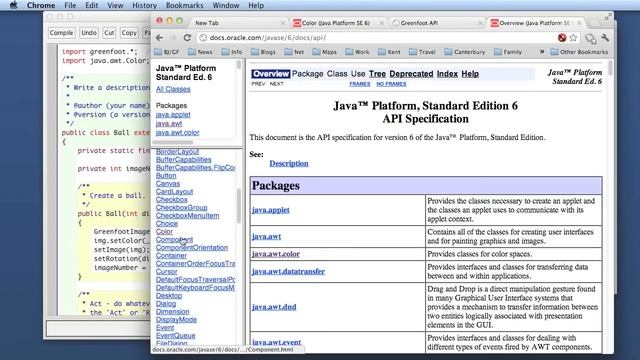Open the java.applet package in left frame
640x360 pixels.
point(173,115)
